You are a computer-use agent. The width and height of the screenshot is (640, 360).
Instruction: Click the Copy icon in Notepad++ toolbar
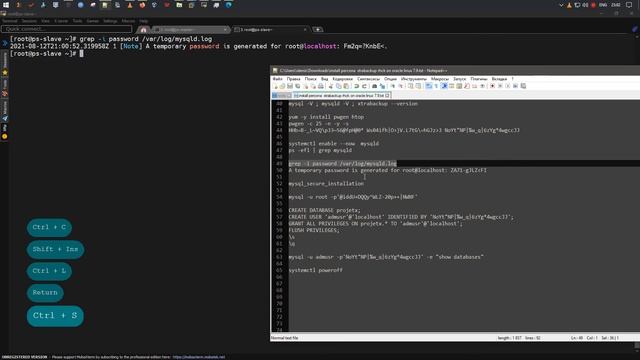[338, 86]
